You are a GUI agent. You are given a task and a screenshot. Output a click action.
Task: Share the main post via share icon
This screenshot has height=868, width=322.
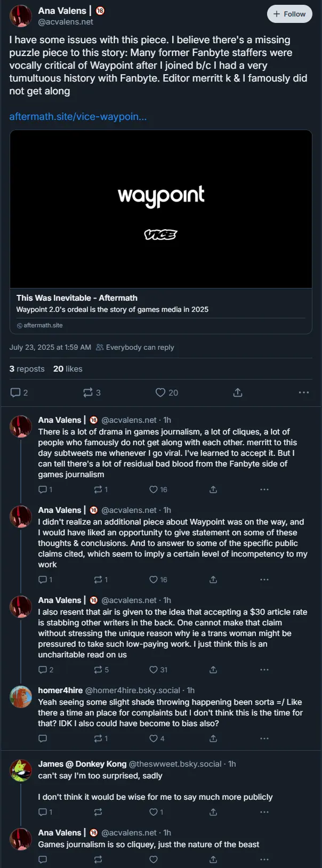[238, 392]
